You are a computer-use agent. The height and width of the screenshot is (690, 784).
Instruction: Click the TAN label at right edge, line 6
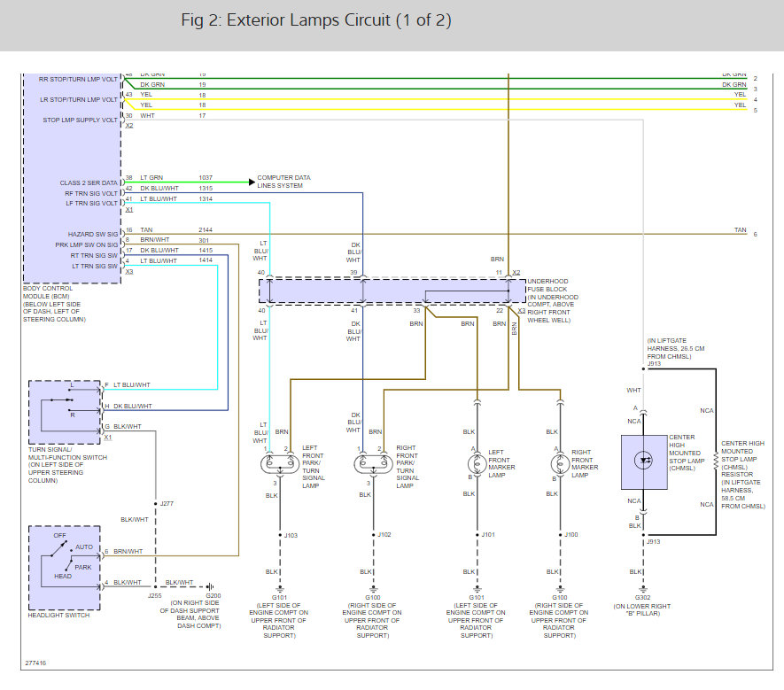740,230
